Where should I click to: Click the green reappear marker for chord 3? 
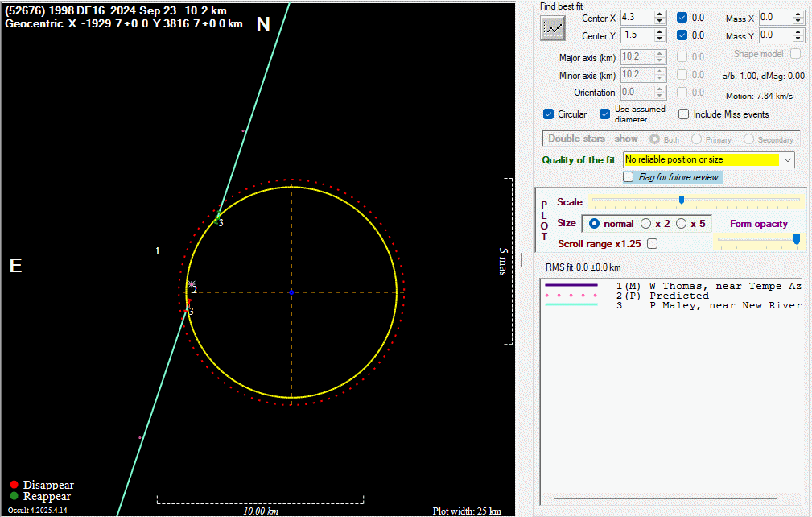[217, 220]
